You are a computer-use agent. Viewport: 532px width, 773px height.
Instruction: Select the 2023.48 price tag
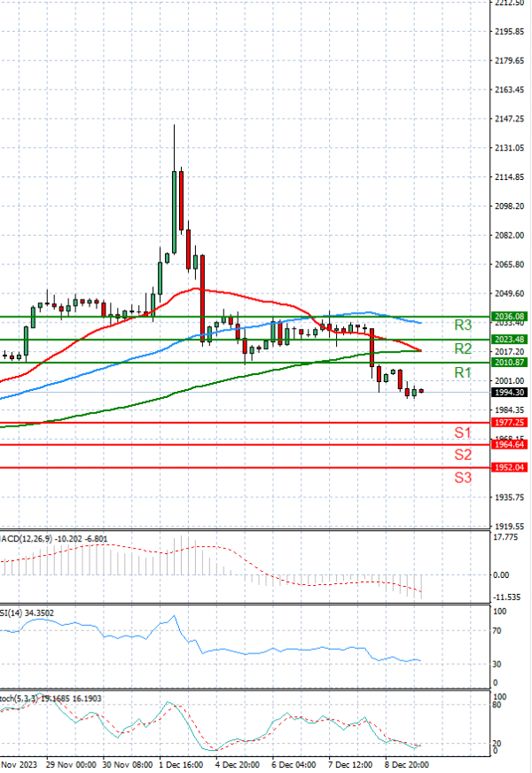tap(508, 339)
